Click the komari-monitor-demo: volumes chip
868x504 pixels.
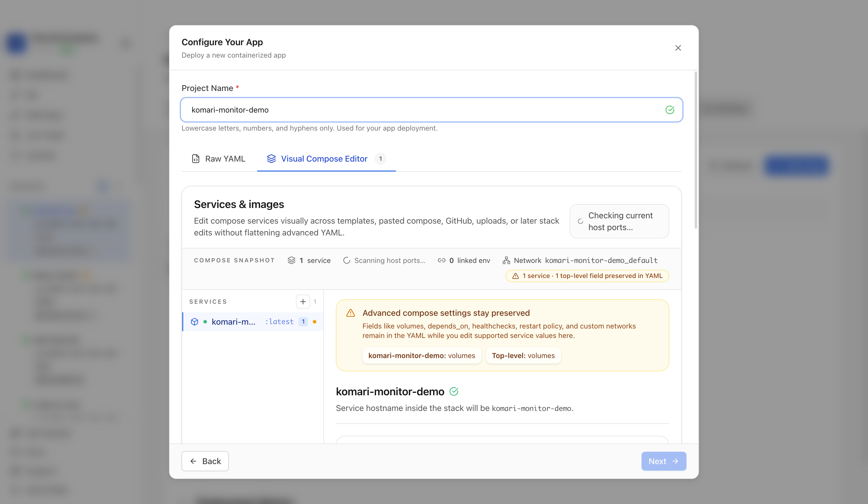[422, 355]
